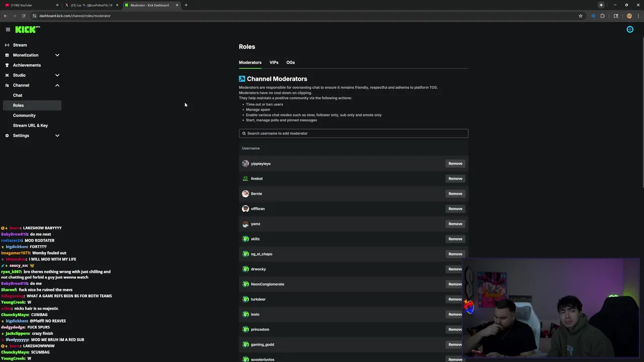Click the Settings gear icon in sidebar
This screenshot has height=362, width=644.
pyautogui.click(x=7, y=135)
